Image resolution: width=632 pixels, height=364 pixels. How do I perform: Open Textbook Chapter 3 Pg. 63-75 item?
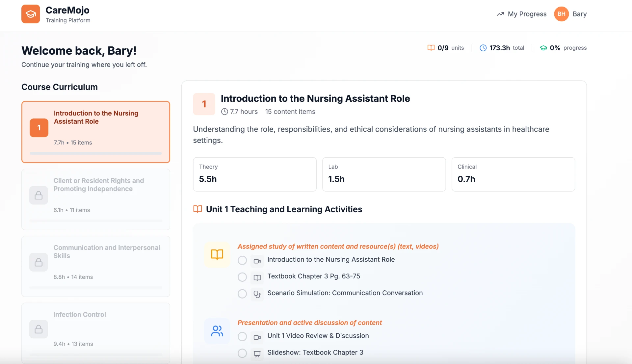click(314, 276)
